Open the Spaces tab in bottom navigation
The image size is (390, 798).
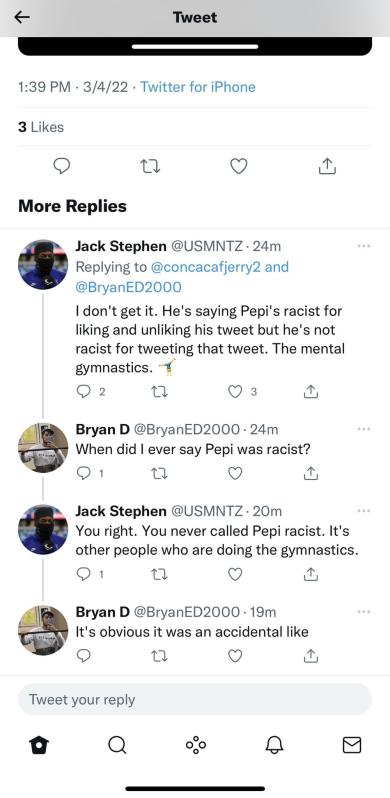tap(196, 745)
